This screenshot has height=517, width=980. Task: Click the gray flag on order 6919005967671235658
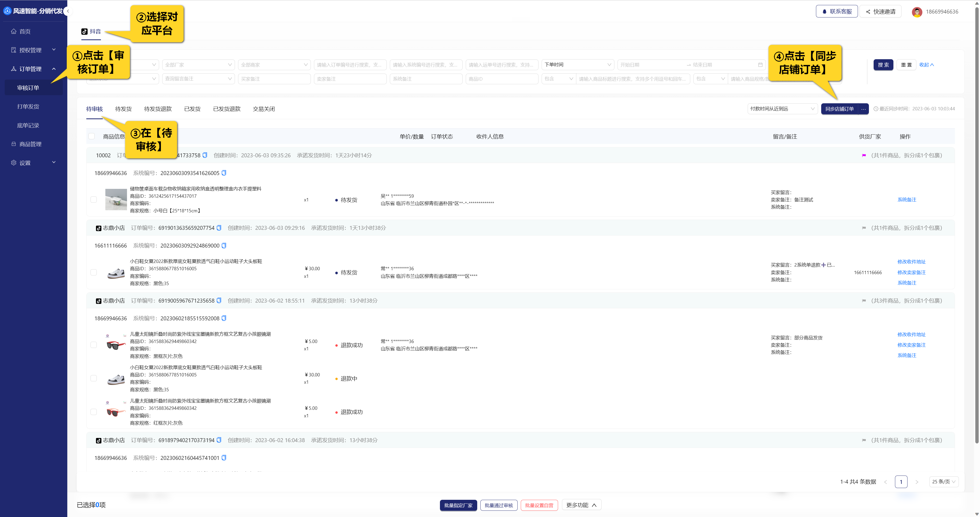click(x=864, y=300)
